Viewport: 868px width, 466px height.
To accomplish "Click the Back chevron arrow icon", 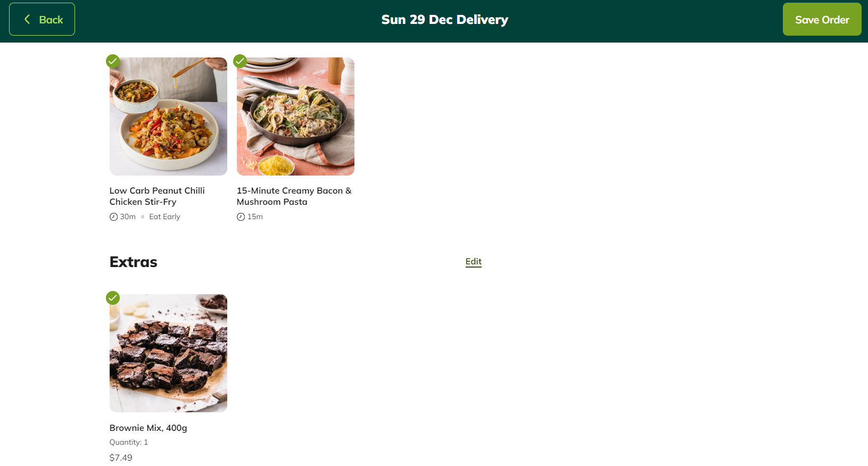I will [27, 19].
